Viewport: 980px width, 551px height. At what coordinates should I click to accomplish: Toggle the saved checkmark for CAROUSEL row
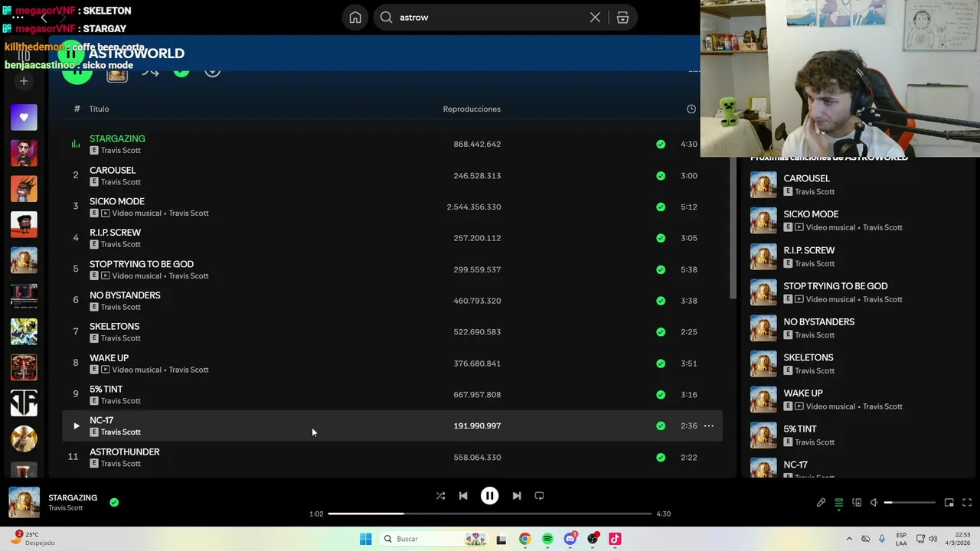point(661,175)
